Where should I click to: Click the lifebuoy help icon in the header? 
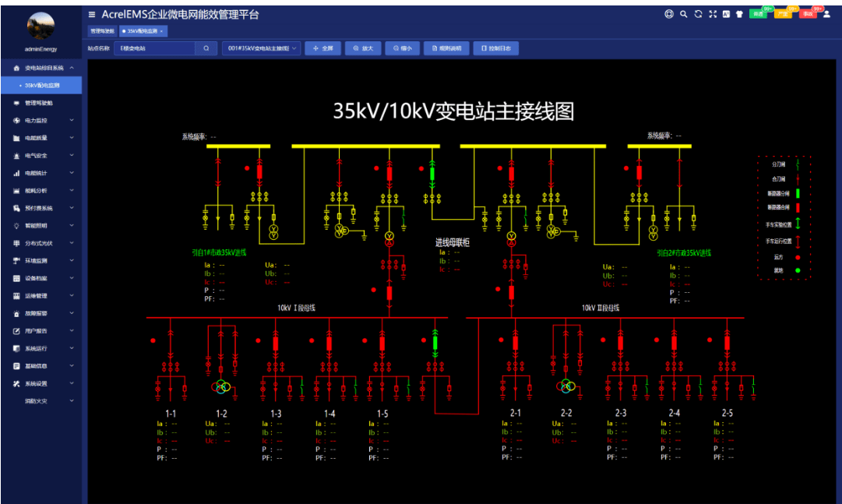(669, 14)
